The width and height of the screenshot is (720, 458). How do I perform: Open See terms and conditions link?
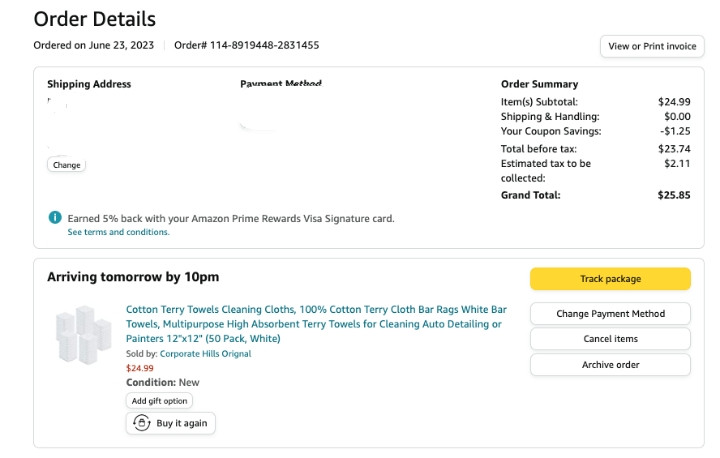point(118,232)
